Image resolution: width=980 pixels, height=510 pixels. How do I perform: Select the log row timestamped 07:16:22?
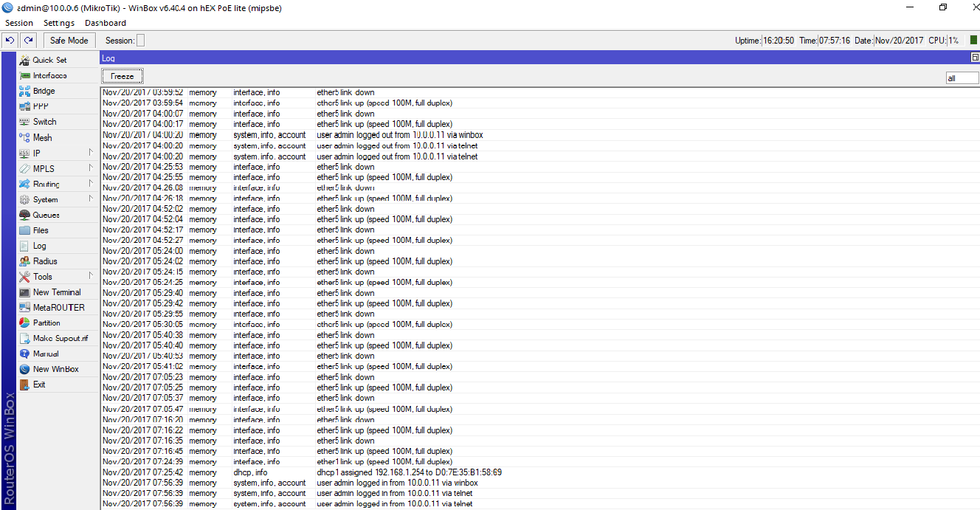(539, 430)
